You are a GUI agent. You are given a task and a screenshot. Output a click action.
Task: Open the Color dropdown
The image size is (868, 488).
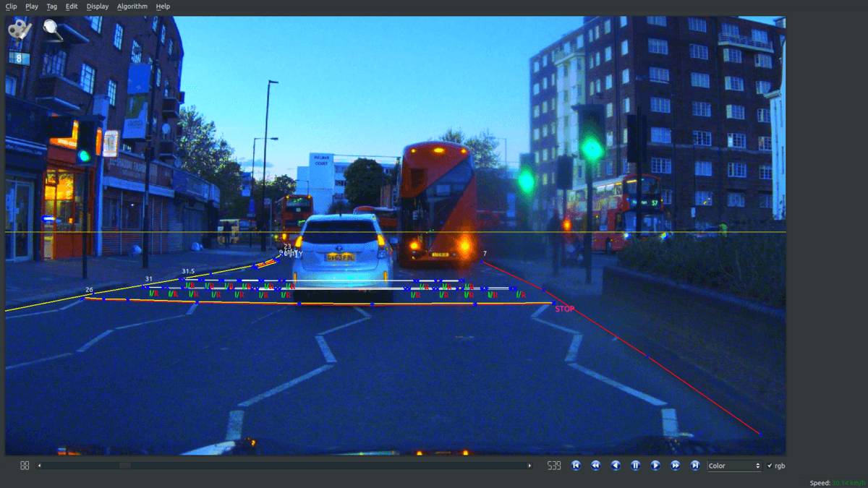pos(734,466)
